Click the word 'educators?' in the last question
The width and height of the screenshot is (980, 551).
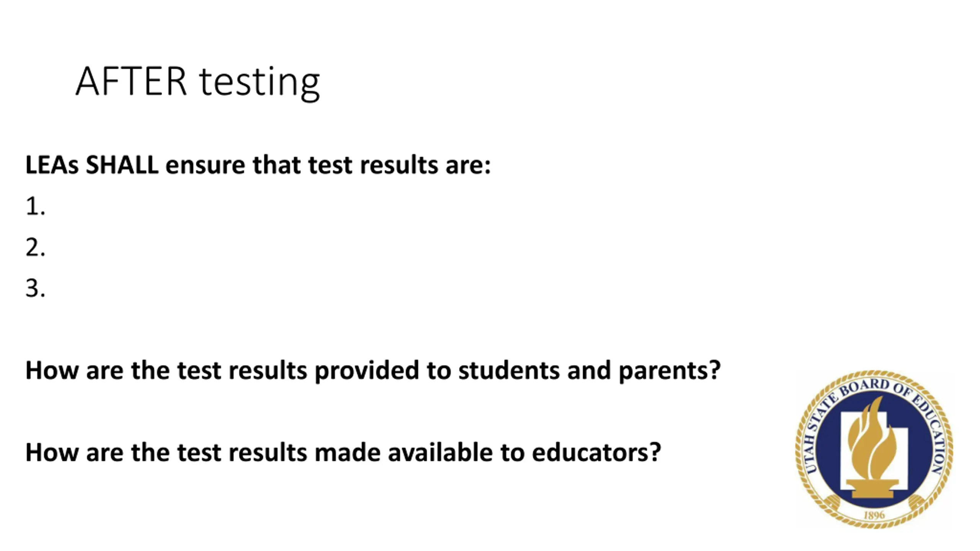(x=596, y=452)
